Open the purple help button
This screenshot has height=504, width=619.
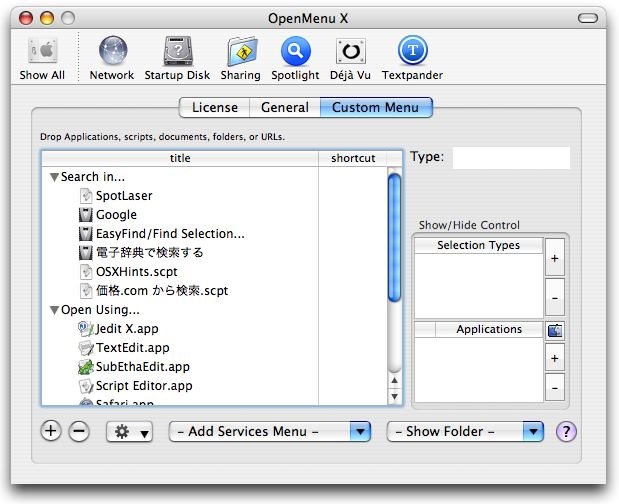tap(566, 431)
